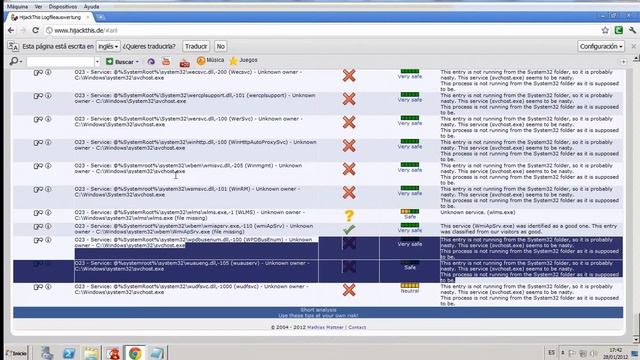Decline translation with No button
640x360 pixels.
[x=220, y=47]
